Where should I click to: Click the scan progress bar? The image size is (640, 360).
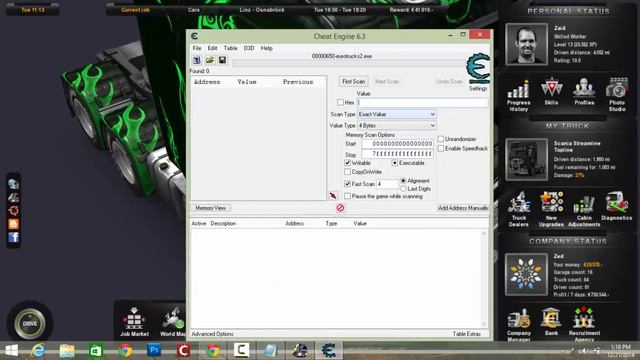coord(349,62)
